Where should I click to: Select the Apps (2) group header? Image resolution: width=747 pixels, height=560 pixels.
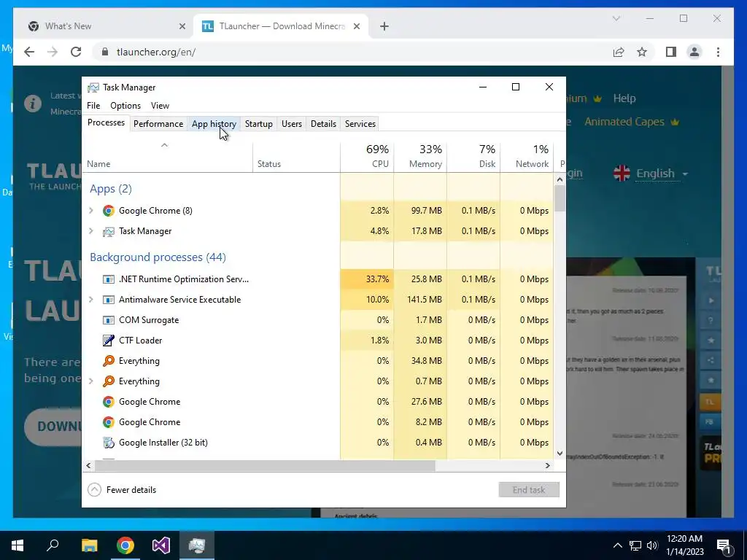(x=111, y=189)
